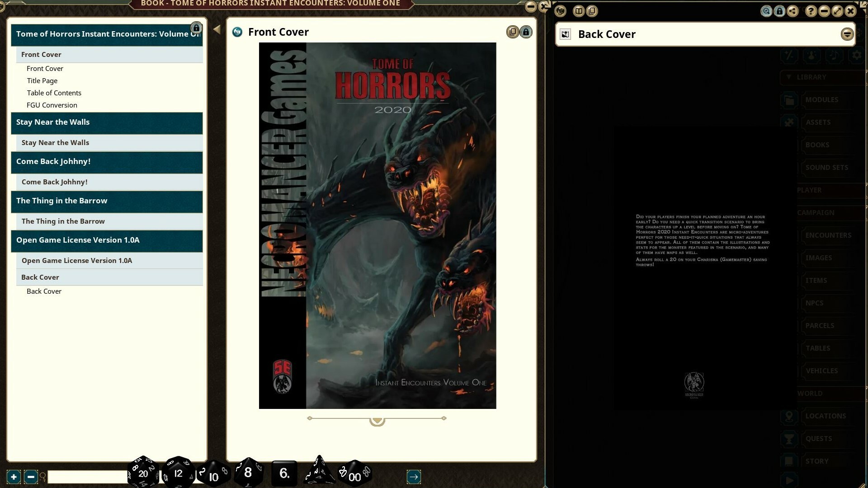
Task: Roll the d6 die showing 6
Action: (284, 473)
